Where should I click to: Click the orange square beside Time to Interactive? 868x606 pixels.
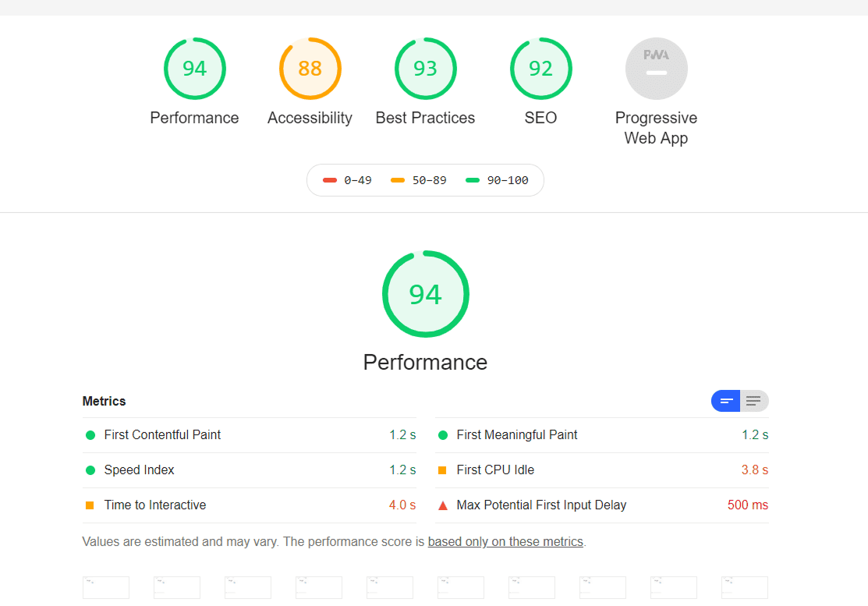tap(90, 505)
